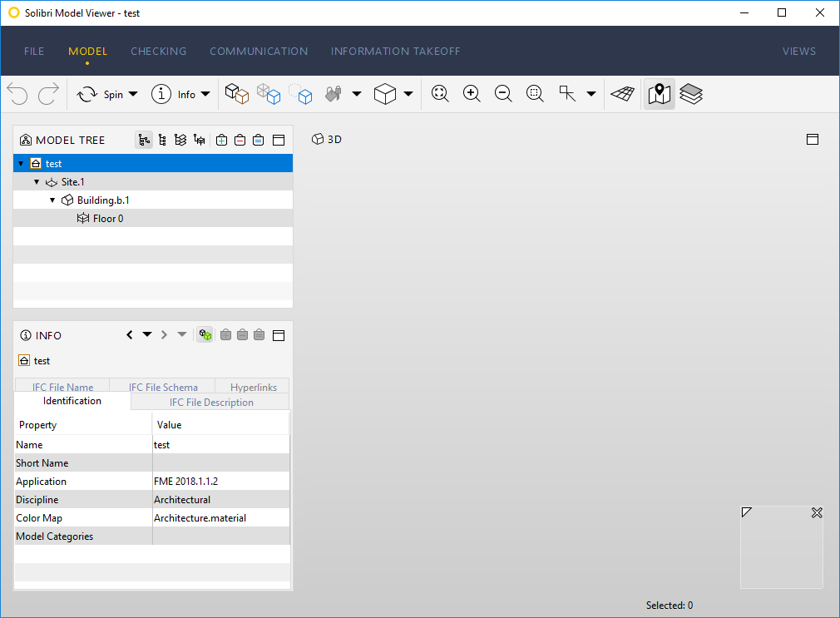This screenshot has width=840, height=618.
Task: Click the hidden components dashed cube icon
Action: [300, 94]
